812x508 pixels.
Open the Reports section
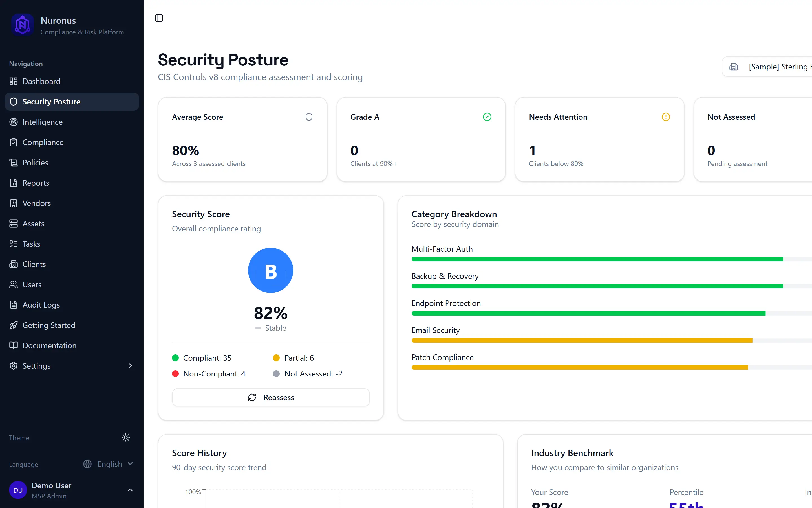[72, 183]
